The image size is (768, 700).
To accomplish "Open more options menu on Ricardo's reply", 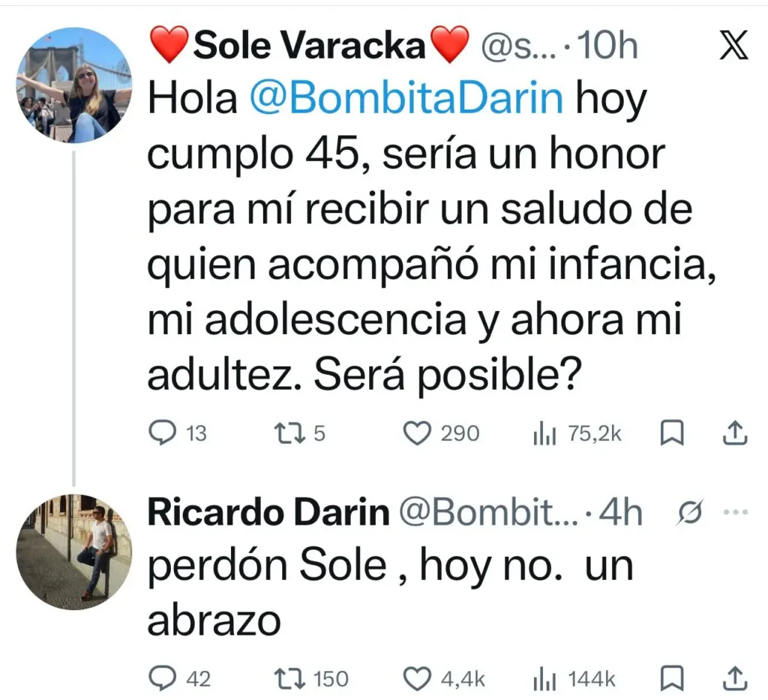I will tap(734, 513).
